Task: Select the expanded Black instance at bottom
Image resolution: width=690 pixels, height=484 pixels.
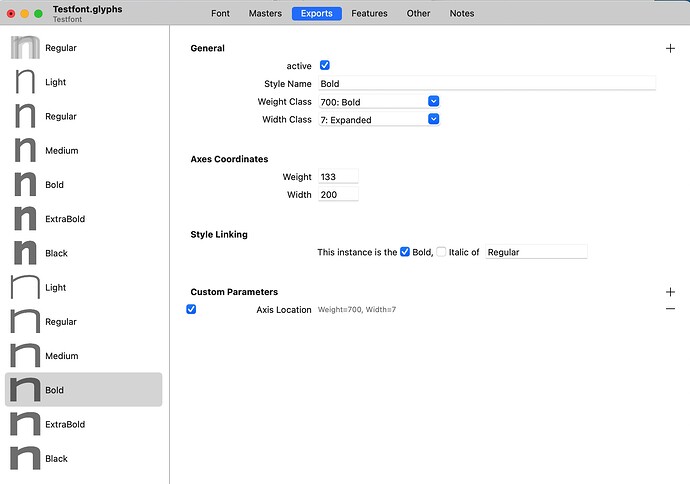Action: (84, 458)
